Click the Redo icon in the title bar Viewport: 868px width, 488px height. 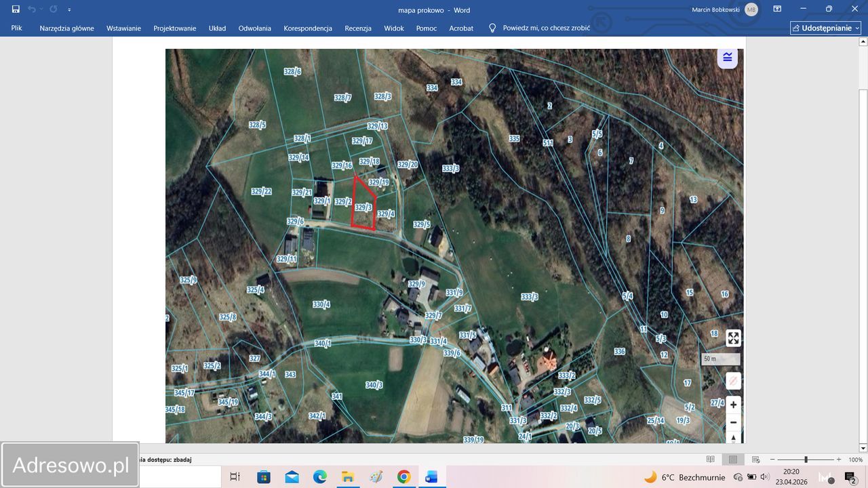(54, 9)
